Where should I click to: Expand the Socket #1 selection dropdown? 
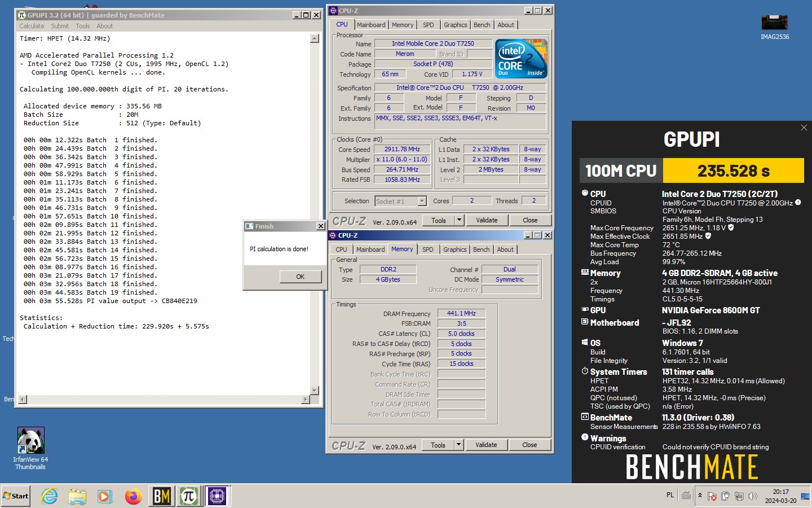coord(422,202)
